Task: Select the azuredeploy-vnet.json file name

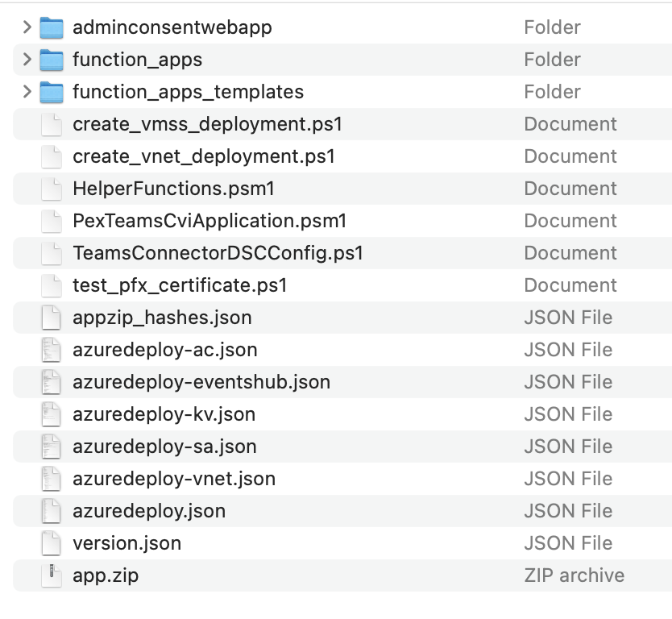Action: tap(174, 479)
